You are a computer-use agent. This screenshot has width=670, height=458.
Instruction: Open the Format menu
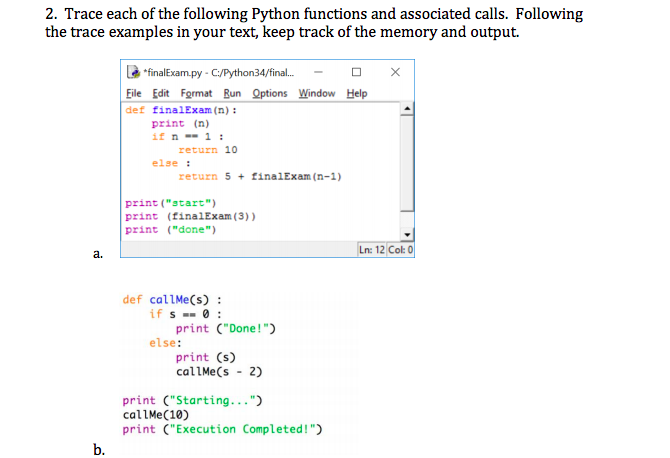pyautogui.click(x=196, y=93)
